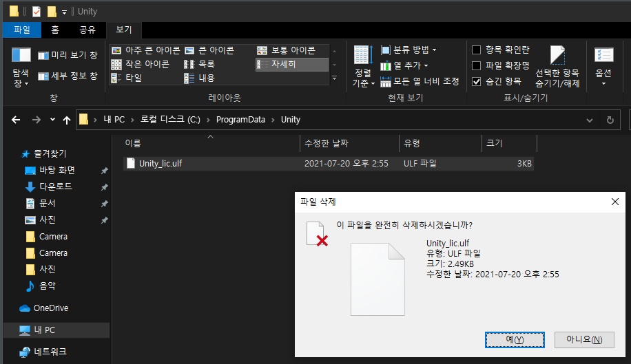The width and height of the screenshot is (631, 364).
Task: Expand the chevron after ProgramData breadcrumb
Action: click(x=273, y=120)
